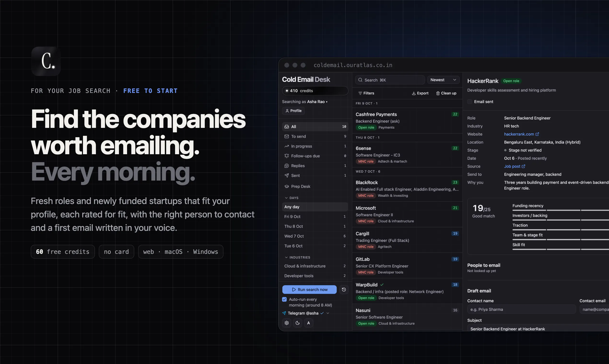
Task: Open Job post external link icon
Action: (523, 166)
